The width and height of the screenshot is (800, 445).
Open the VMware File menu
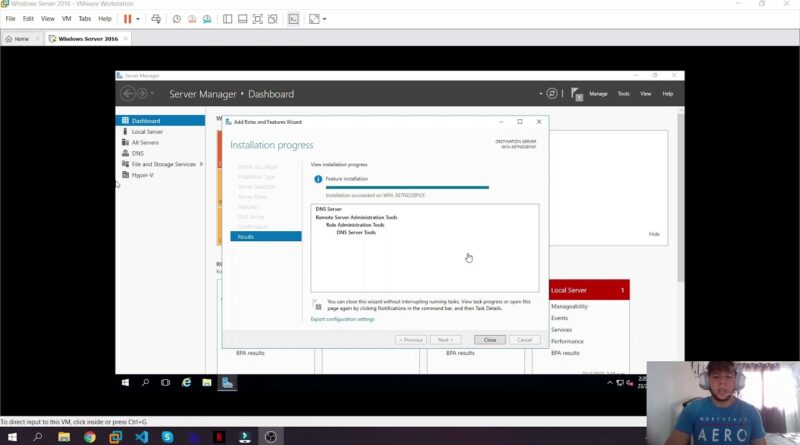[10, 19]
